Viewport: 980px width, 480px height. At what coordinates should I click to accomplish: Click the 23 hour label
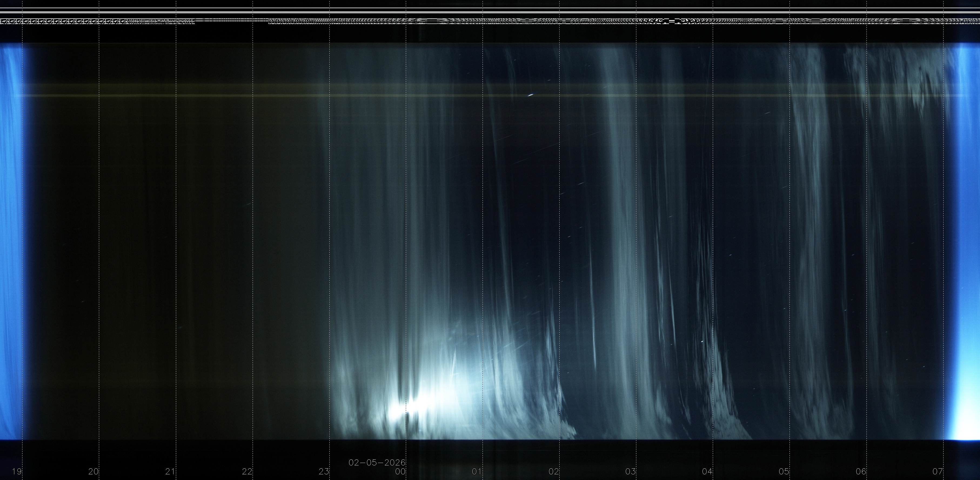[x=324, y=472]
